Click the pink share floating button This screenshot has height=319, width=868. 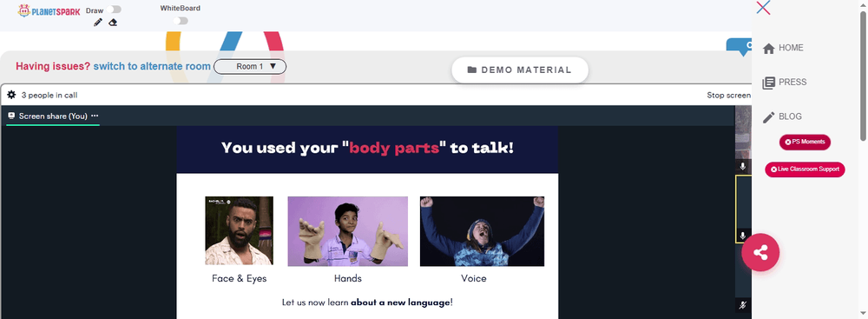pos(760,252)
